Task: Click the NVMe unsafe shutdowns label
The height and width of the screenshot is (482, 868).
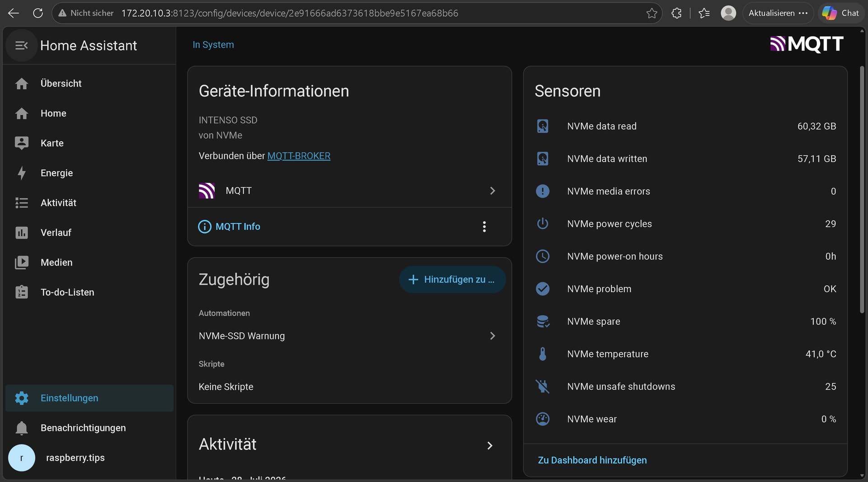Action: click(621, 386)
